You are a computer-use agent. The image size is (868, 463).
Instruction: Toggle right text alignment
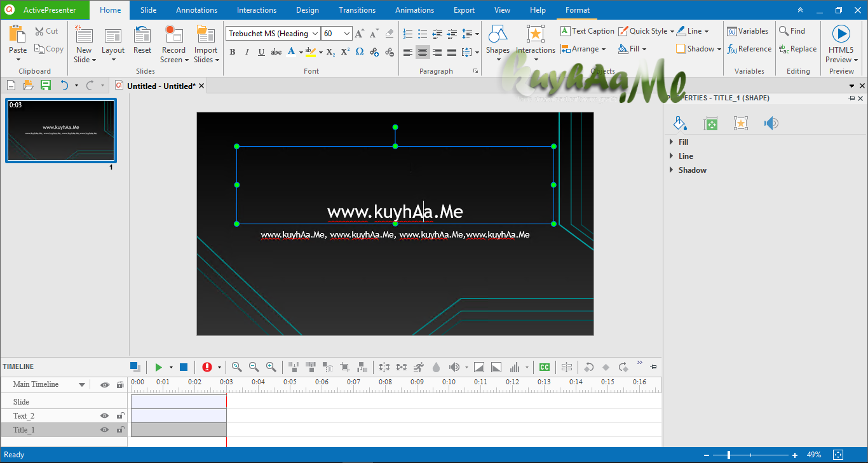click(437, 52)
